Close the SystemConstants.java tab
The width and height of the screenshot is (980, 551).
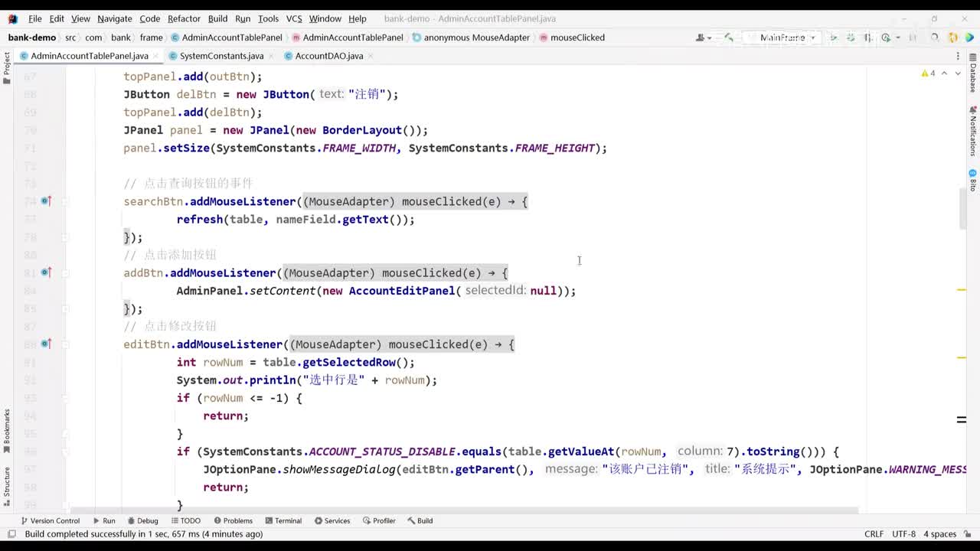pyautogui.click(x=271, y=56)
